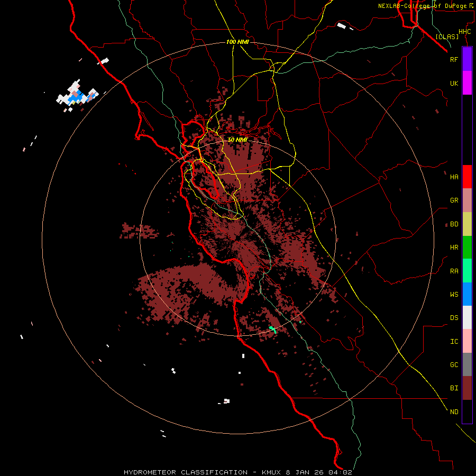The height and width of the screenshot is (476, 476).
Task: Click the BD legend label
Action: [x=454, y=224]
